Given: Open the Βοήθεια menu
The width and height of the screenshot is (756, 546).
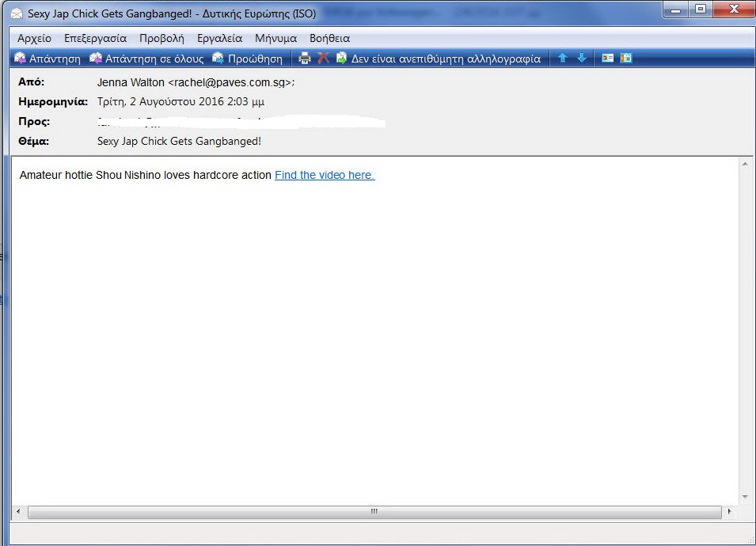Looking at the screenshot, I should tap(330, 38).
